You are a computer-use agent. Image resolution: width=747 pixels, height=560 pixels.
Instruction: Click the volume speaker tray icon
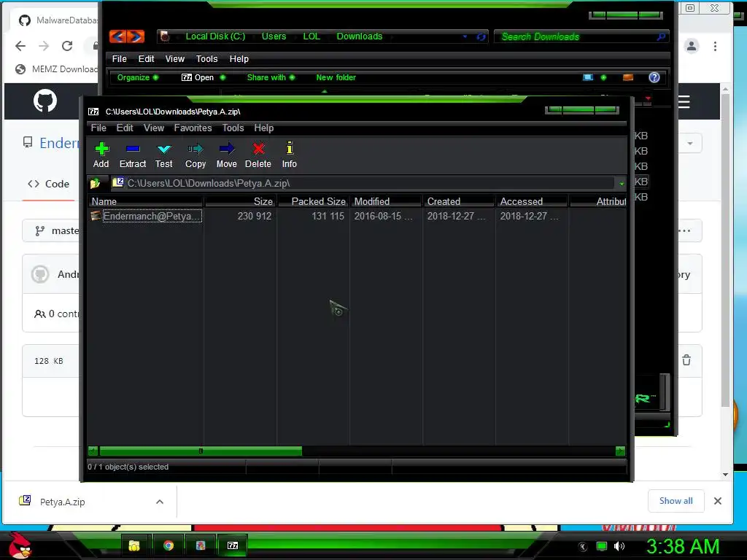(619, 546)
